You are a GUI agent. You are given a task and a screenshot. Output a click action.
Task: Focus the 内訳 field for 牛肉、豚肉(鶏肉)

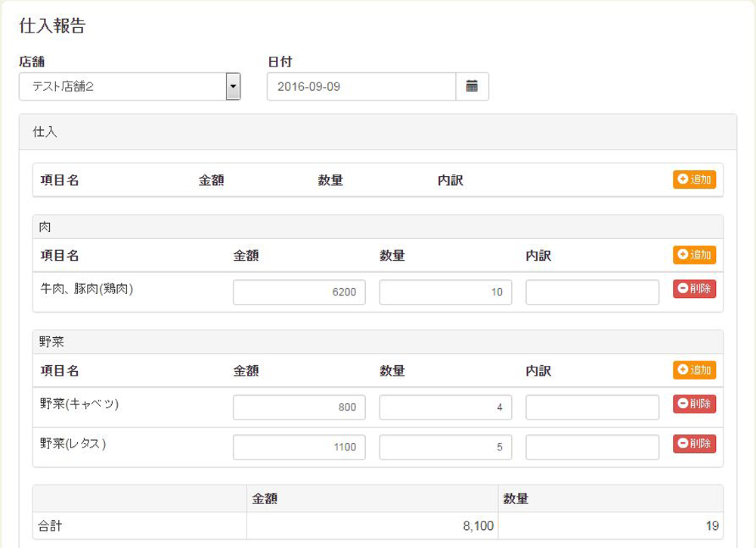click(x=592, y=293)
